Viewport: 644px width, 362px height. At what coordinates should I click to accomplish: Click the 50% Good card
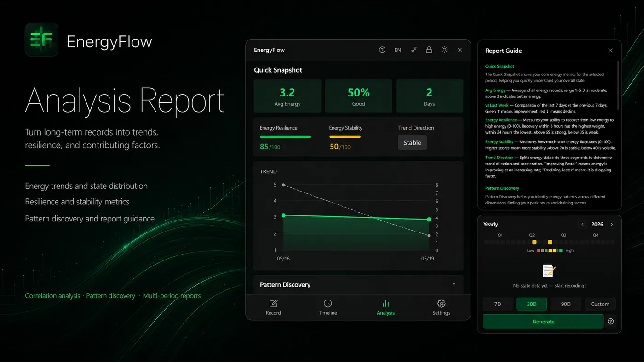(x=359, y=96)
